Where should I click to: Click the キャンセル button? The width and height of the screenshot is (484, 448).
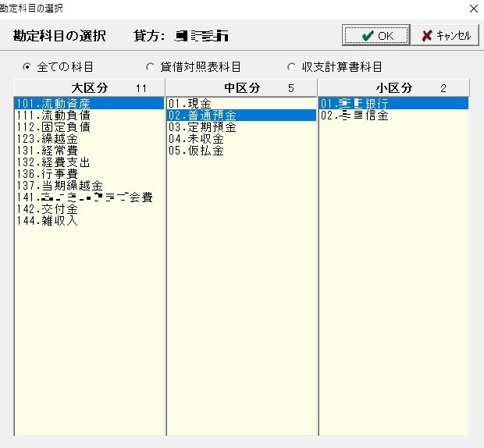(445, 35)
